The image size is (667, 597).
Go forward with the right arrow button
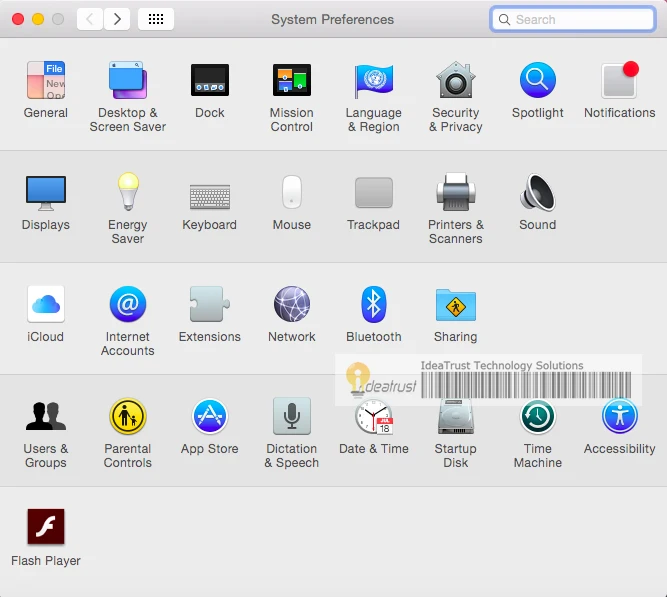coord(117,19)
